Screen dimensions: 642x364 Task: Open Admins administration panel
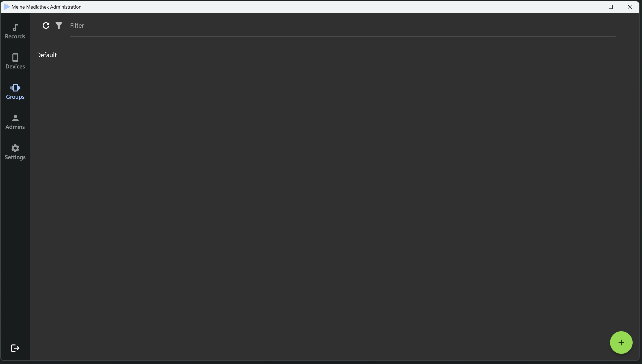click(15, 121)
